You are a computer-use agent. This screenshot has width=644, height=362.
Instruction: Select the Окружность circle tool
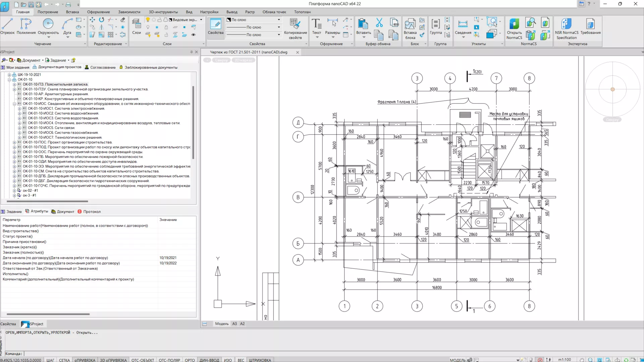(48, 26)
